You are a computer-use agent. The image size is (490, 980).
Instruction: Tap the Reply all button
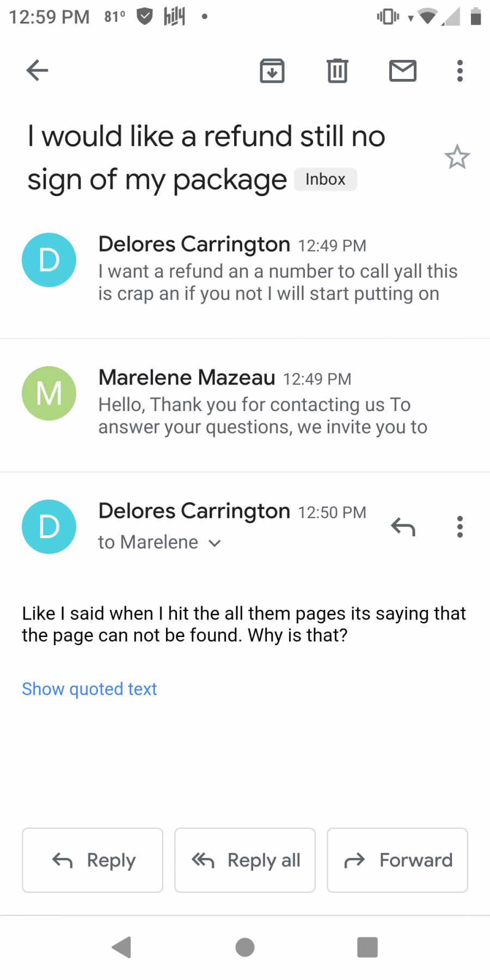245,860
